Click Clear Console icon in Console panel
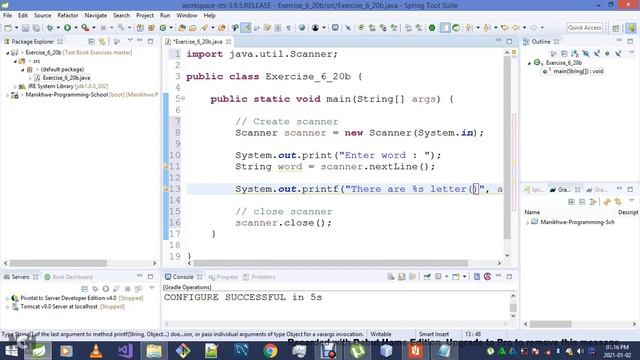Screen dimensions: 640x360 (391, 277)
